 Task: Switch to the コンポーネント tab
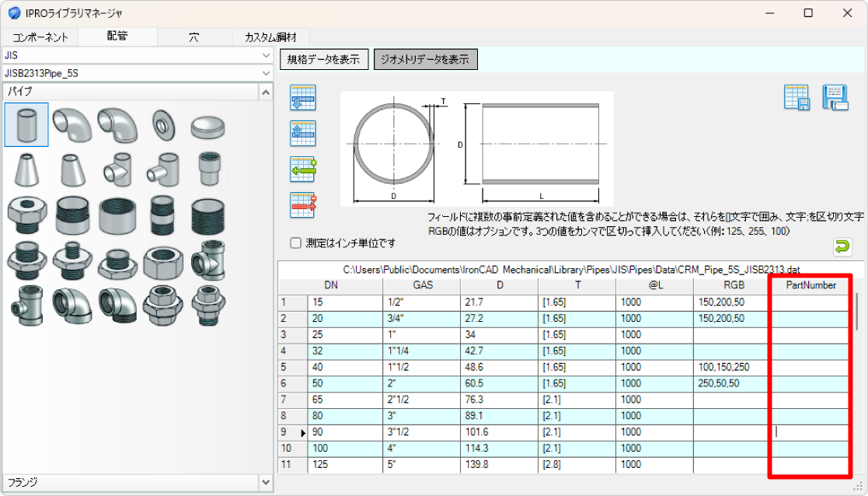click(42, 35)
